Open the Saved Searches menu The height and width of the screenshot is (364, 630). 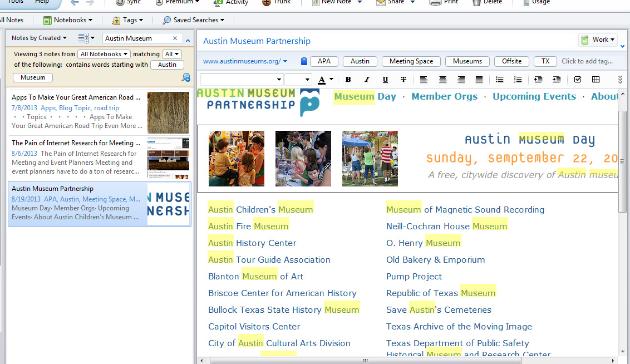click(x=193, y=20)
